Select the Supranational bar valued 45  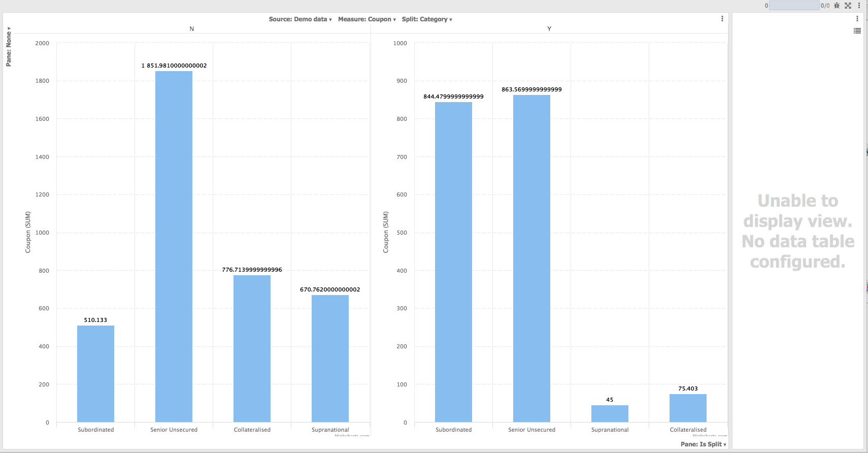click(610, 413)
